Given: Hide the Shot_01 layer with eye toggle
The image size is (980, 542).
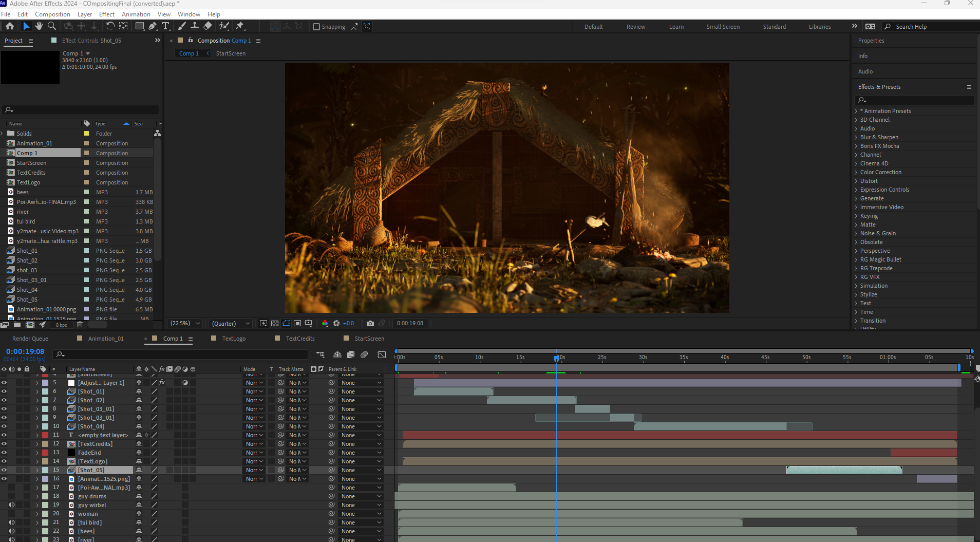Looking at the screenshot, I should (x=4, y=391).
